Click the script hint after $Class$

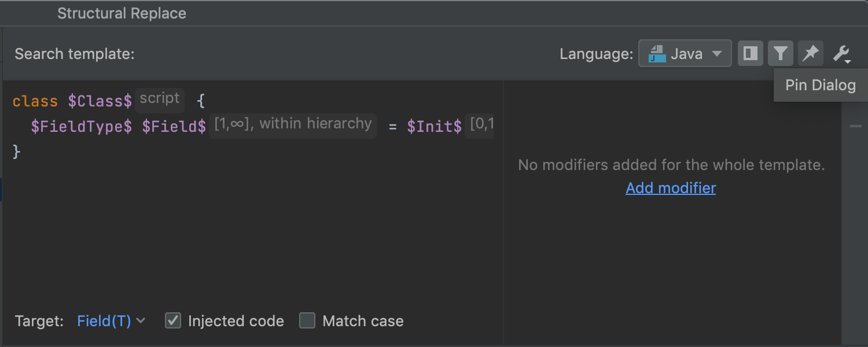160,99
